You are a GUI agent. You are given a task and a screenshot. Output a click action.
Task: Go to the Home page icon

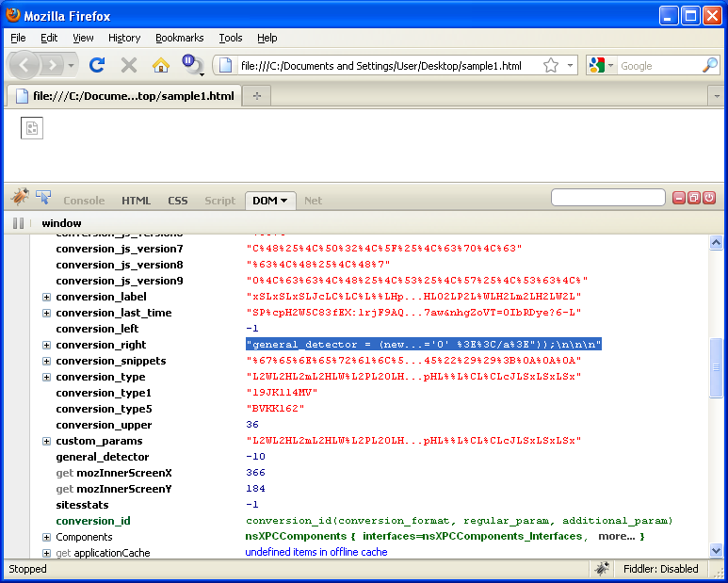point(161,65)
